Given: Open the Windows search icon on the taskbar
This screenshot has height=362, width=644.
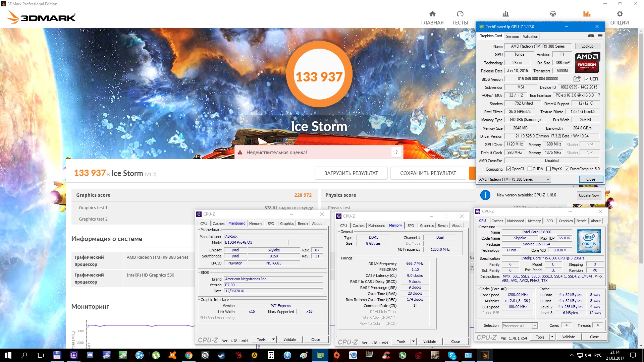Looking at the screenshot, I should point(24,355).
